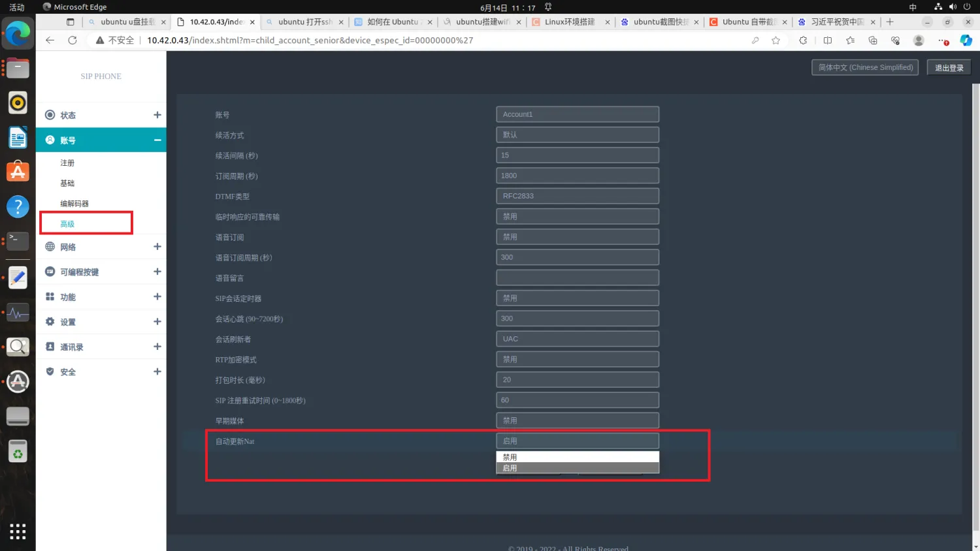The width and height of the screenshot is (980, 551).
Task: Open Ubuntu Software from the dock
Action: pos(18,172)
